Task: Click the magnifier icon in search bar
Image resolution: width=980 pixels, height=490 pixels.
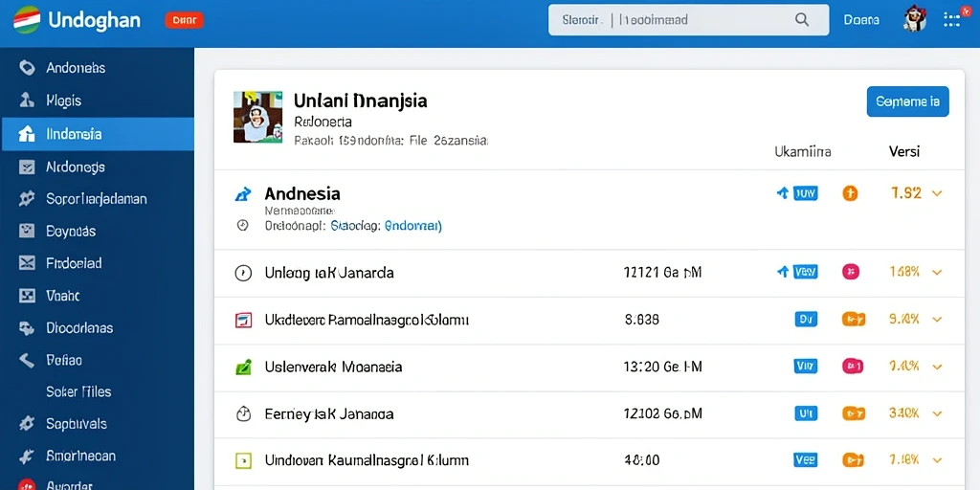Action: 801,20
